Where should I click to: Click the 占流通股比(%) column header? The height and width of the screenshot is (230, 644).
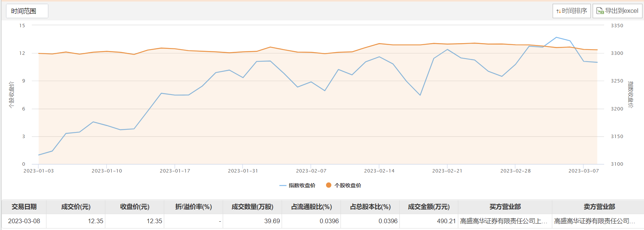(x=311, y=207)
